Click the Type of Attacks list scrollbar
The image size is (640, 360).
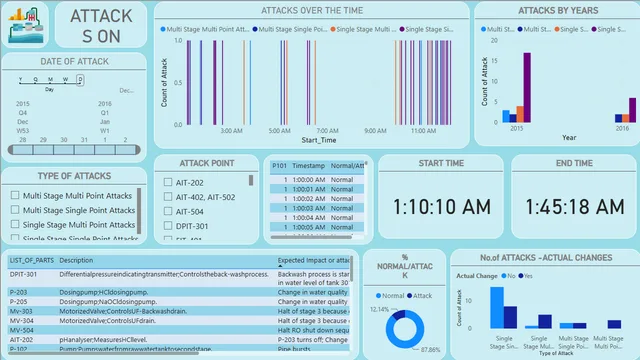[139, 211]
